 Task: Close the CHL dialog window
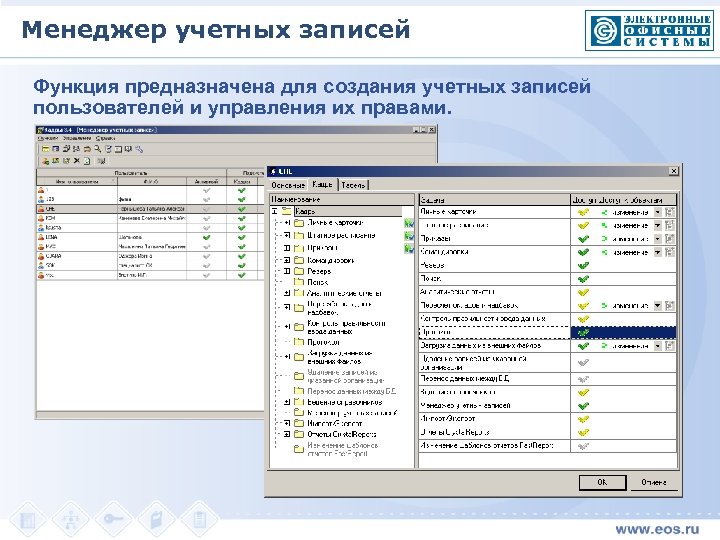tap(673, 171)
